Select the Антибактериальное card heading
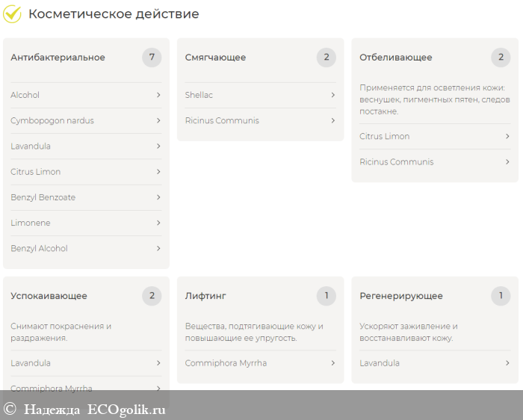This screenshot has height=420, width=523. (x=58, y=58)
